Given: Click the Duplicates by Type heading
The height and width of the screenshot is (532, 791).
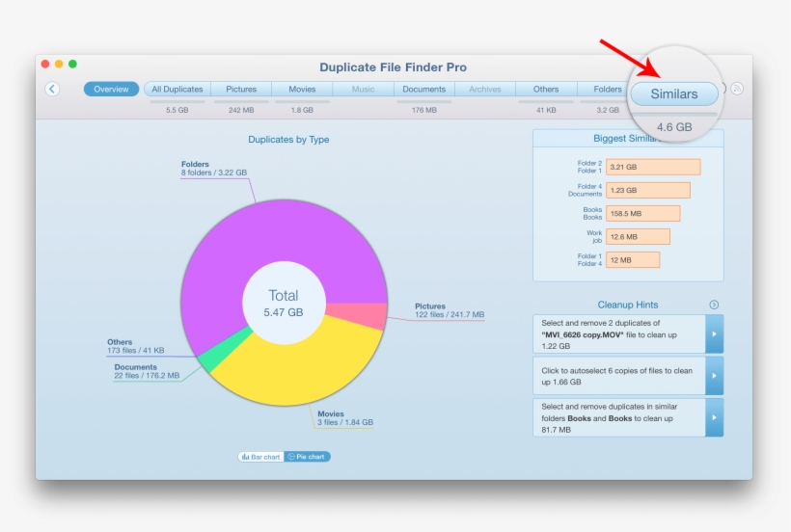Looking at the screenshot, I should coord(288,140).
